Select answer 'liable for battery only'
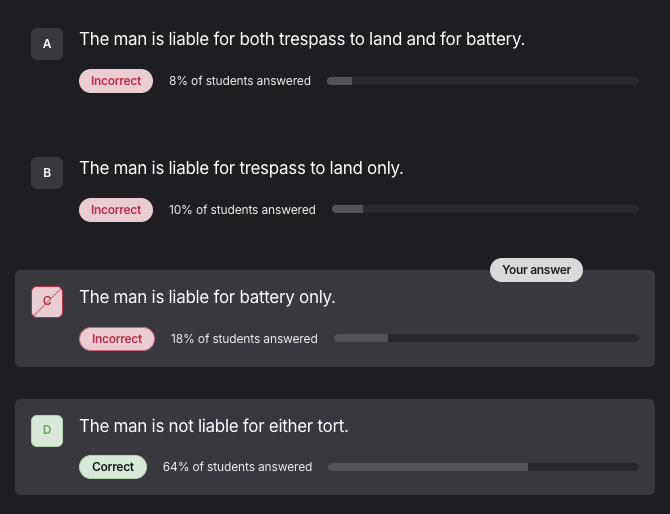Viewport: 670px width, 514px height. (x=207, y=297)
